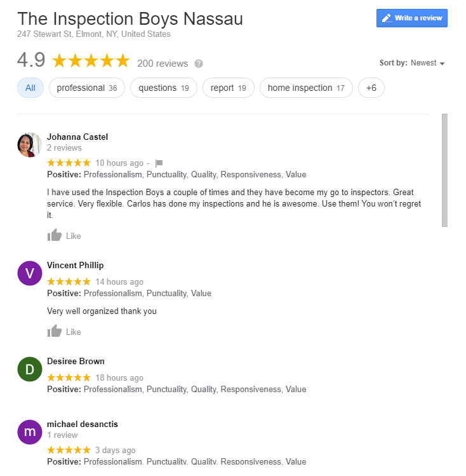The height and width of the screenshot is (476, 466).
Task: Flag Johanna Castel's review as inappropriate
Action: click(x=159, y=163)
